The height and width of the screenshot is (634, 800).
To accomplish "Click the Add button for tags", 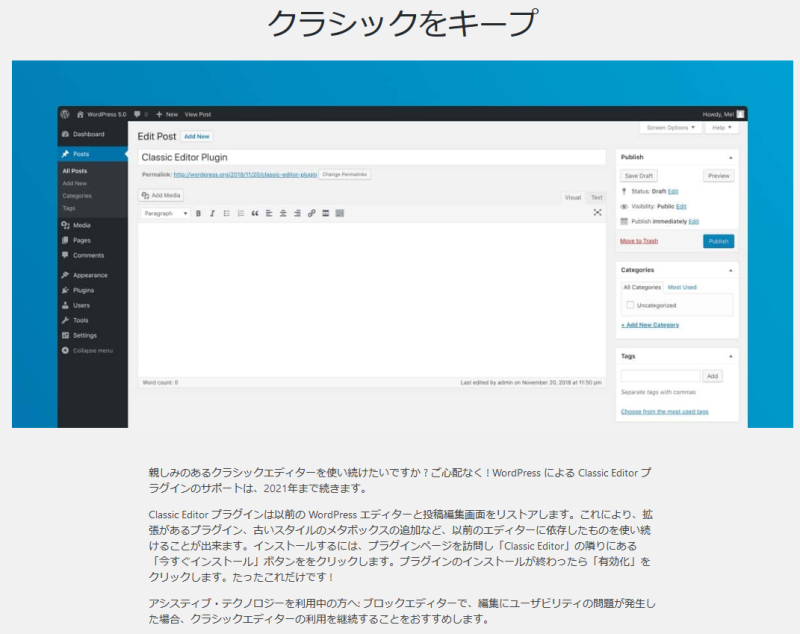I will tap(712, 376).
